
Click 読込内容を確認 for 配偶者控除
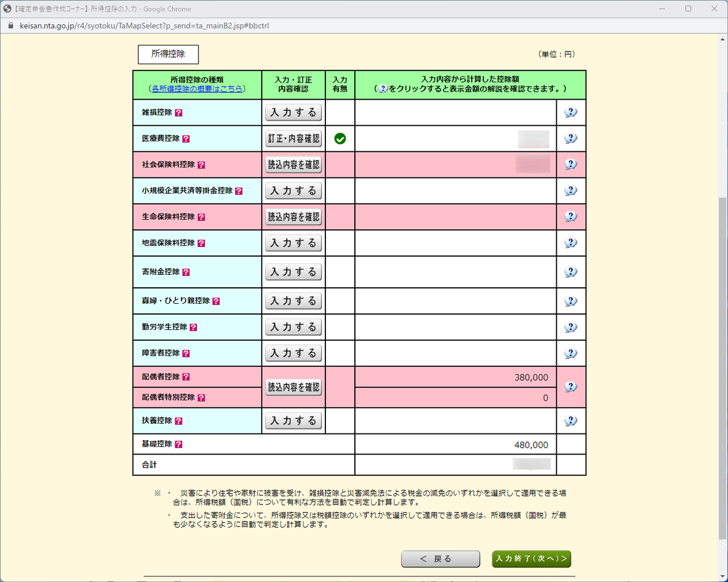[293, 387]
